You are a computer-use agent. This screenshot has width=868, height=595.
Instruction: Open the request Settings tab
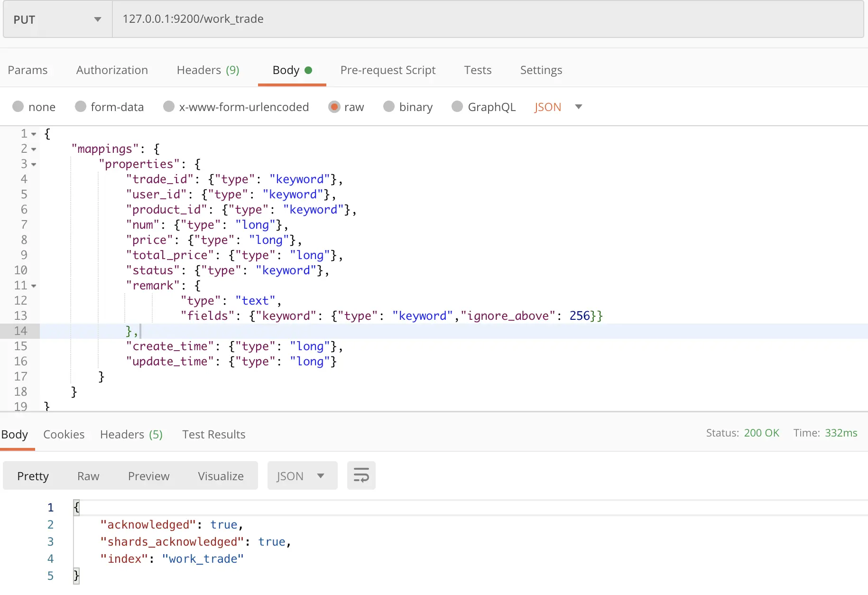click(x=541, y=70)
